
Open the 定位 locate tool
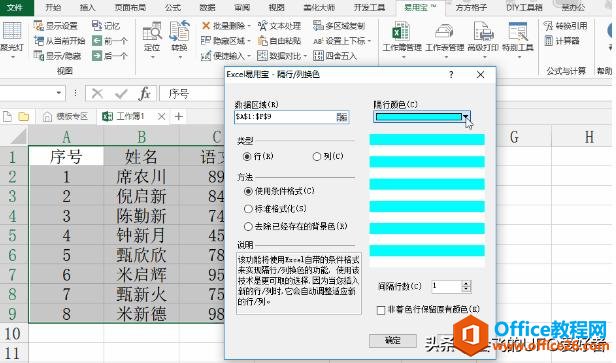pos(152,39)
